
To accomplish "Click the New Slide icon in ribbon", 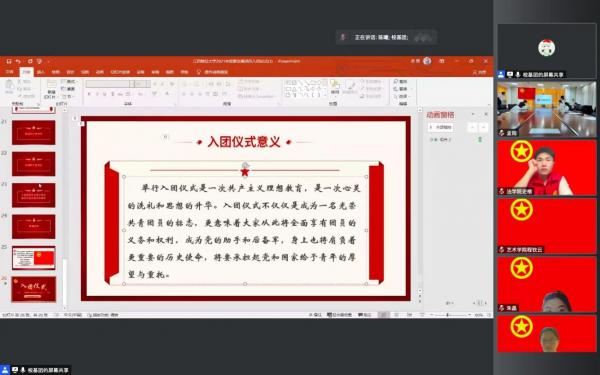I will click(x=51, y=86).
